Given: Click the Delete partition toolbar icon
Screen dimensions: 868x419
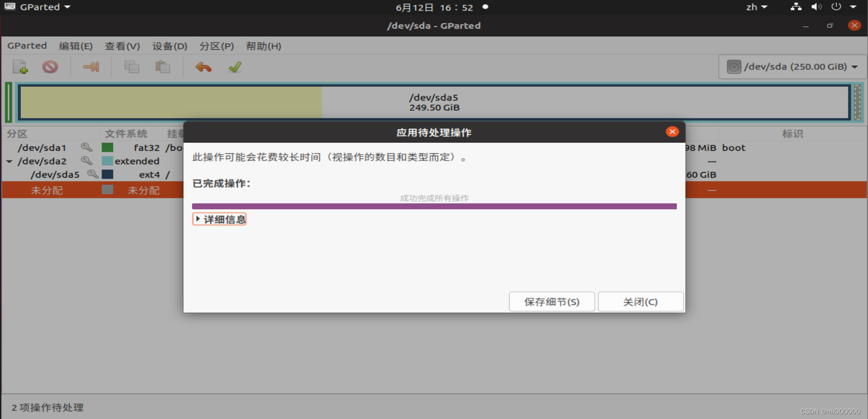Looking at the screenshot, I should click(50, 67).
